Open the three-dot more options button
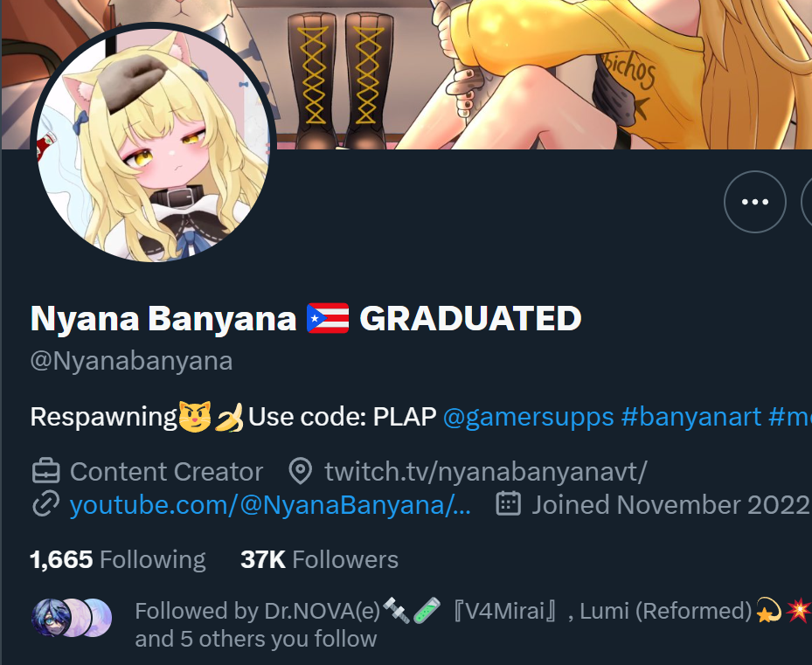 coord(754,202)
